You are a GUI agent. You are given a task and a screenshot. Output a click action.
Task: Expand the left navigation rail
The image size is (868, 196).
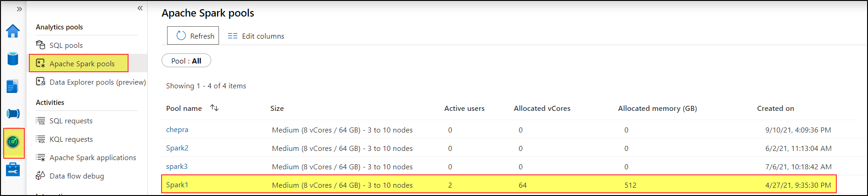coord(19,9)
